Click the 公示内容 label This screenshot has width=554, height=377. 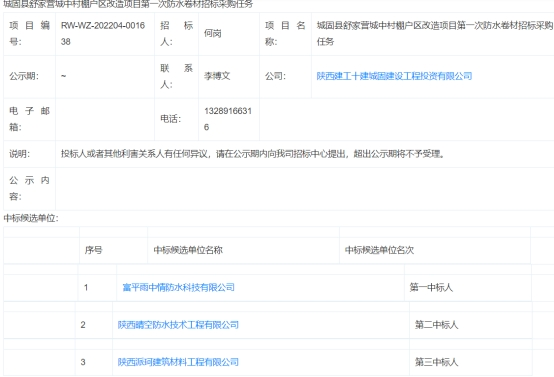(29, 188)
